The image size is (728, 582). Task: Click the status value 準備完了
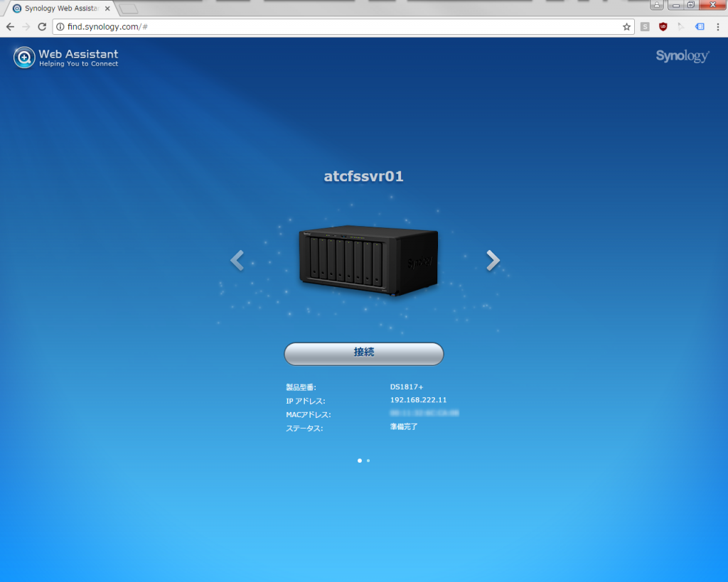(404, 426)
